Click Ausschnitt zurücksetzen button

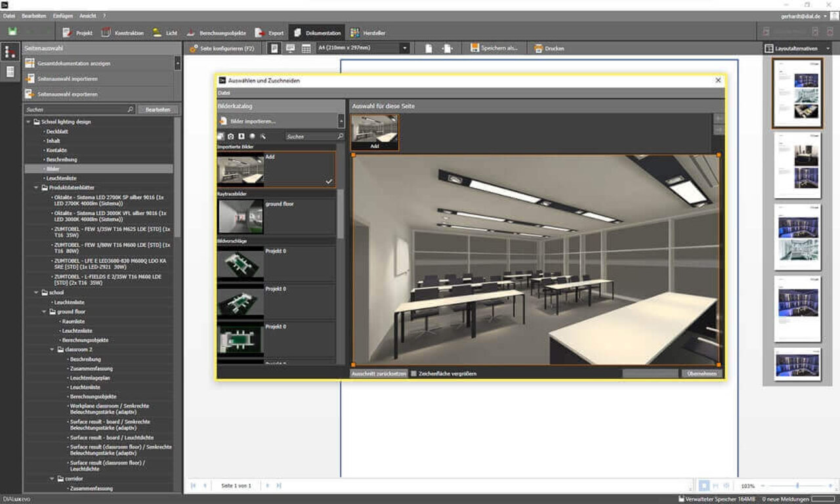click(x=379, y=373)
